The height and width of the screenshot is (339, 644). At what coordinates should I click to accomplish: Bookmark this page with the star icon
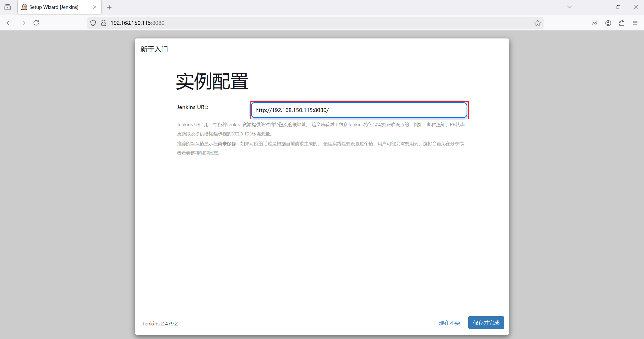tap(537, 23)
